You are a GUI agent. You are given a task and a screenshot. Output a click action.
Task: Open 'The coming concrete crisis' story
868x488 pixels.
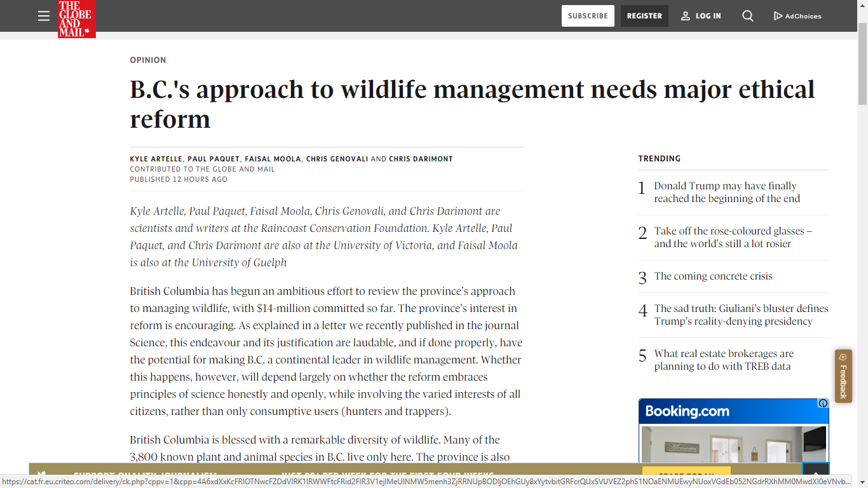(714, 276)
